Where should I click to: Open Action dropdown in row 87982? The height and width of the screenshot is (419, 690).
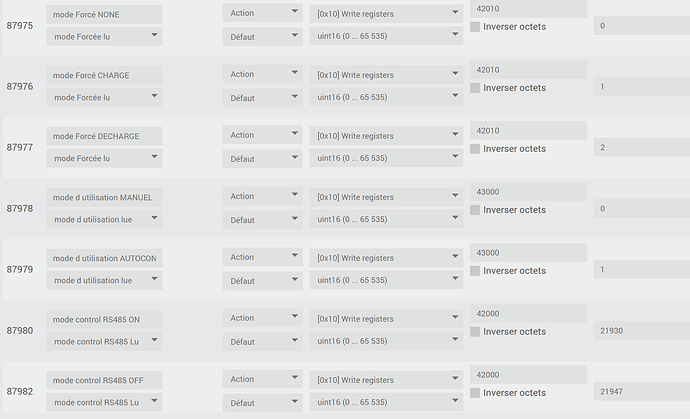262,379
